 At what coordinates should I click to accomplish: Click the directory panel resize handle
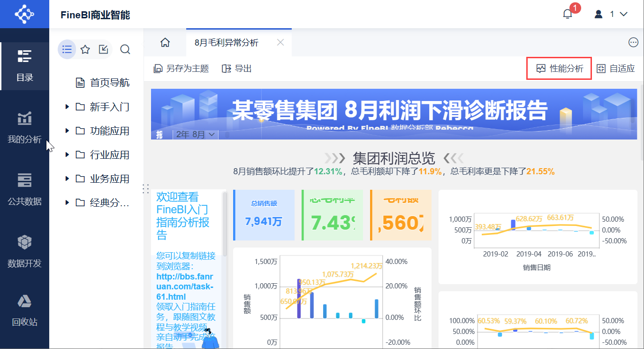[145, 189]
